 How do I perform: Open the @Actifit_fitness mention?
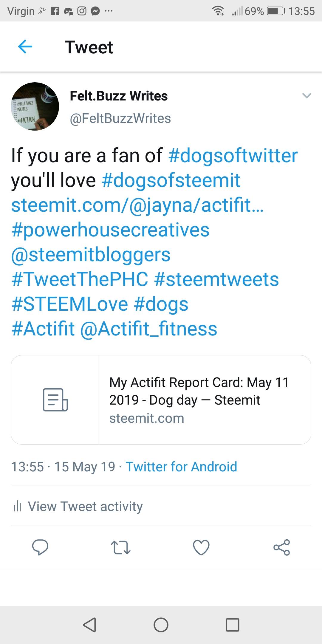[x=149, y=329]
